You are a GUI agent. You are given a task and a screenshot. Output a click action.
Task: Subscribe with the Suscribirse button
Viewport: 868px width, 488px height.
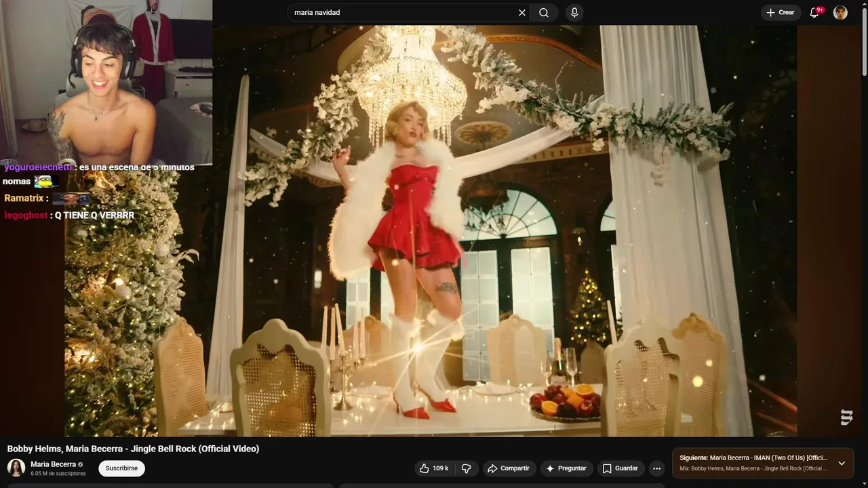pos(121,468)
